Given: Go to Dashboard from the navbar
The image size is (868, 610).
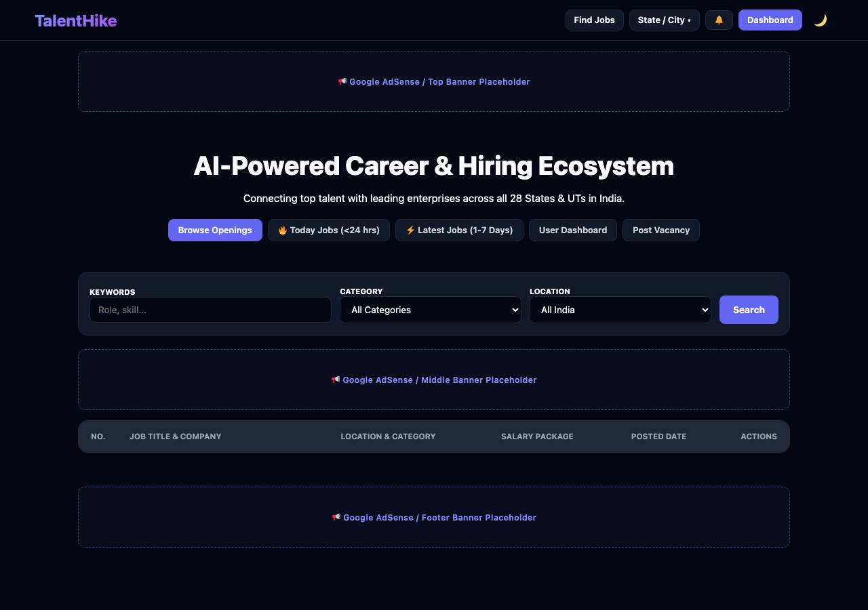Looking at the screenshot, I should 770,20.
